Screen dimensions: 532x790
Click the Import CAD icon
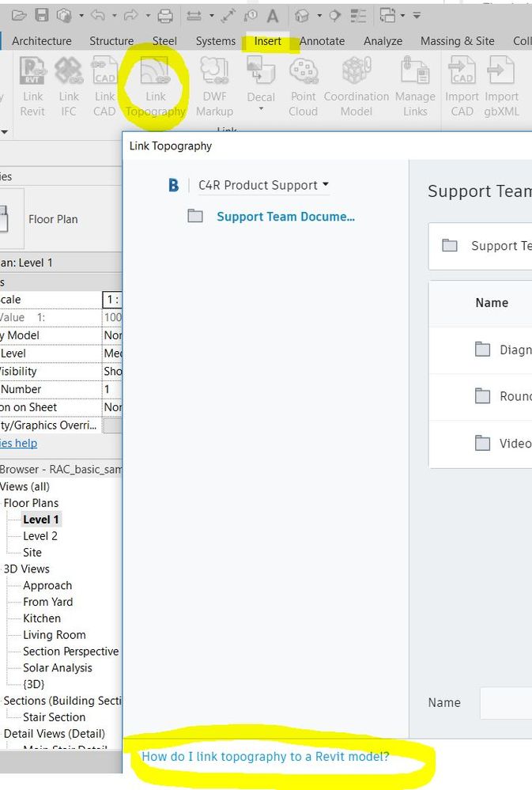(x=462, y=73)
